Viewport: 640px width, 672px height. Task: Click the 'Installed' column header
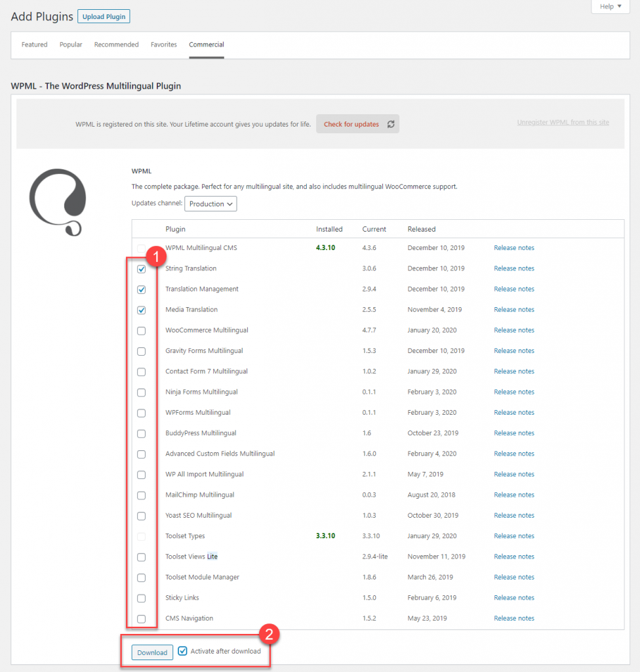(x=329, y=229)
